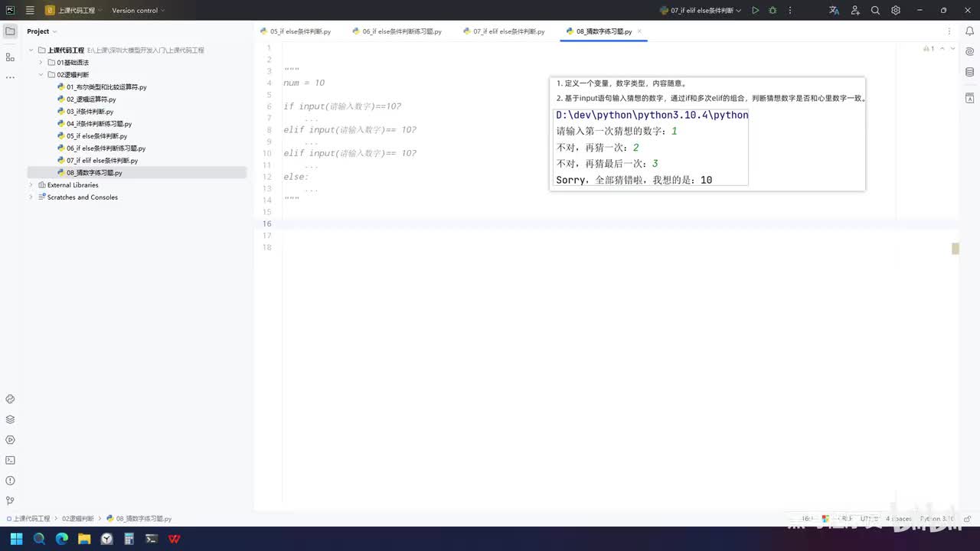This screenshot has height=551, width=980.
Task: Show more tool windows in left sidebar
Action: (10, 77)
